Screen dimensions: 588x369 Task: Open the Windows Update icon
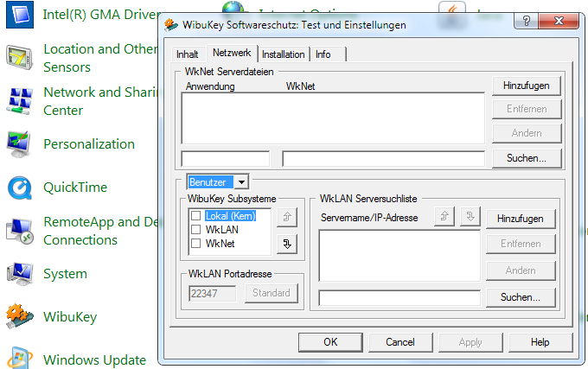(20, 358)
